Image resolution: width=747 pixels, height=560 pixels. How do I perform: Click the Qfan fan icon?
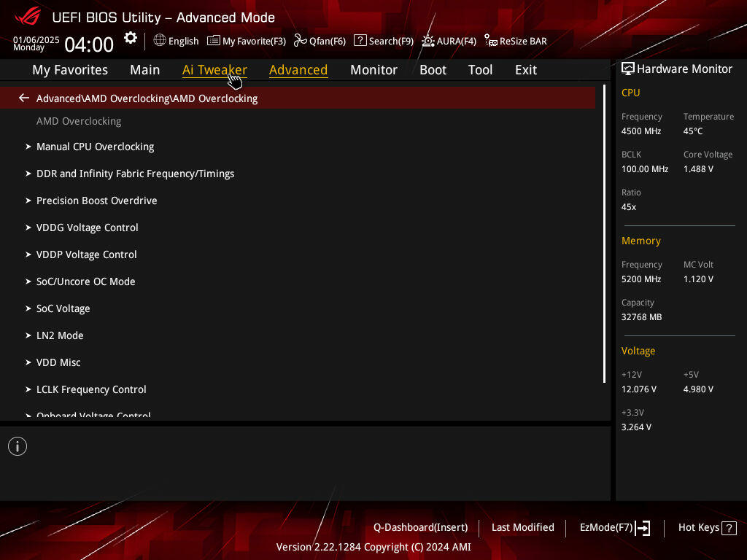click(x=300, y=41)
